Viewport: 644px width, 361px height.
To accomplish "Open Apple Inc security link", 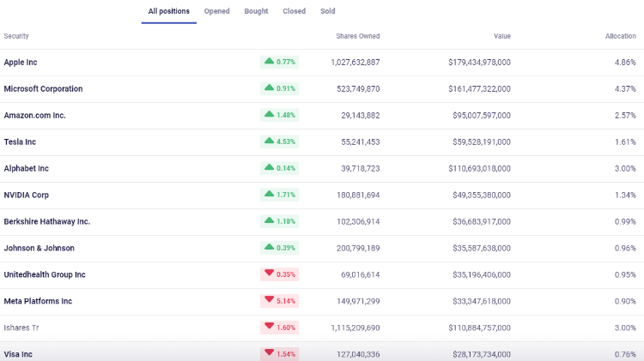I will point(21,63).
